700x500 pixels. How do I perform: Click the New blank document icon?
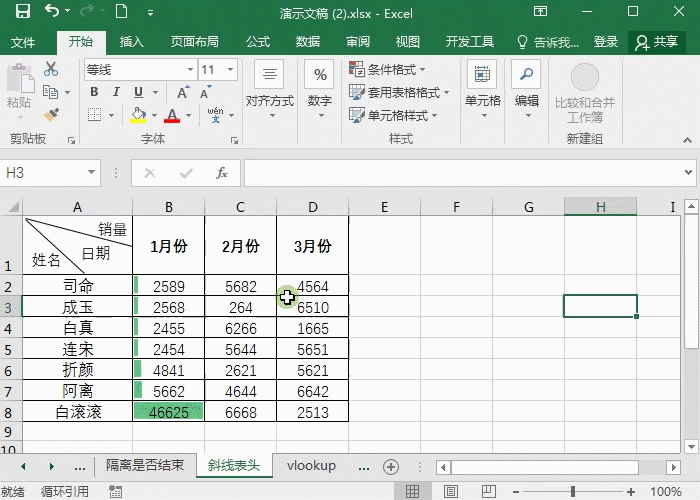point(122,13)
